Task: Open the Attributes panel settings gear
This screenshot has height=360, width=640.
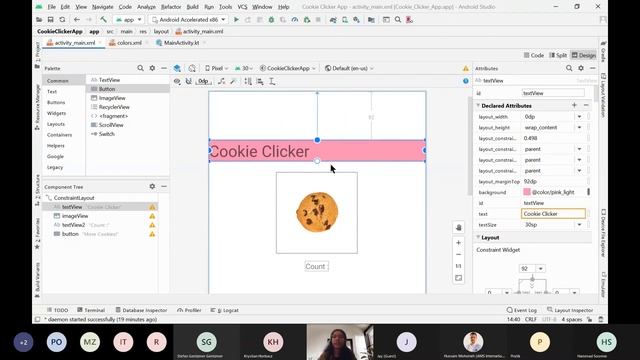Action: (581, 68)
